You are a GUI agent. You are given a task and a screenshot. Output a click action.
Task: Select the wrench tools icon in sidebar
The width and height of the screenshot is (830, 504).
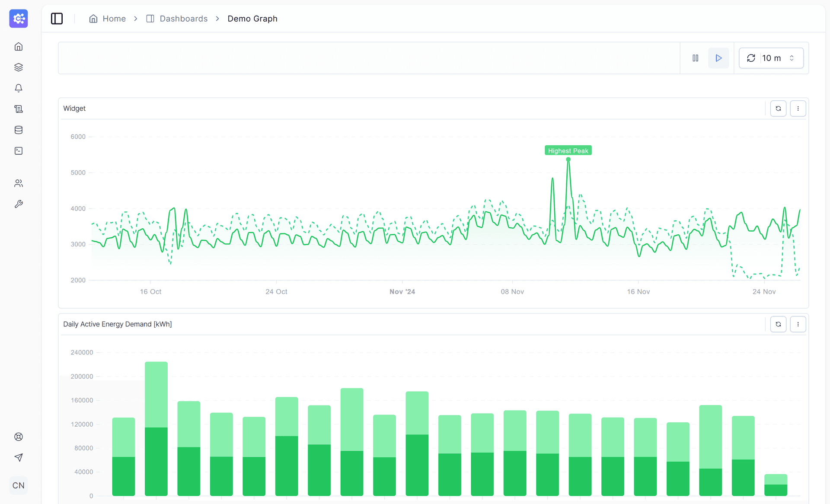(x=19, y=204)
